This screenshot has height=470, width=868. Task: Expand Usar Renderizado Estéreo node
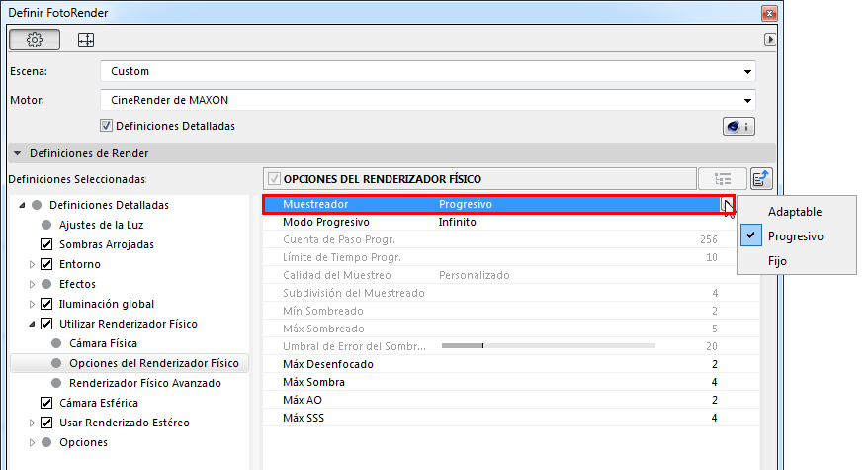click(32, 423)
